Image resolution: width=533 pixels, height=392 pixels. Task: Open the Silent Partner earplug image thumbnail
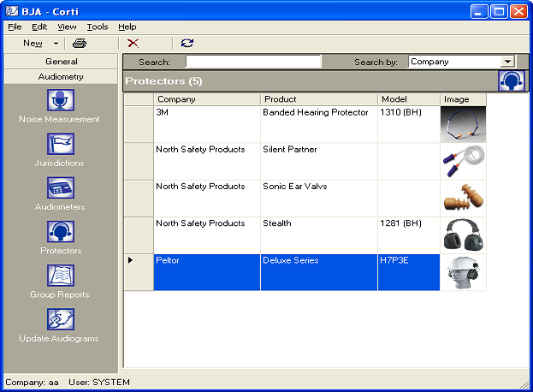tap(463, 162)
